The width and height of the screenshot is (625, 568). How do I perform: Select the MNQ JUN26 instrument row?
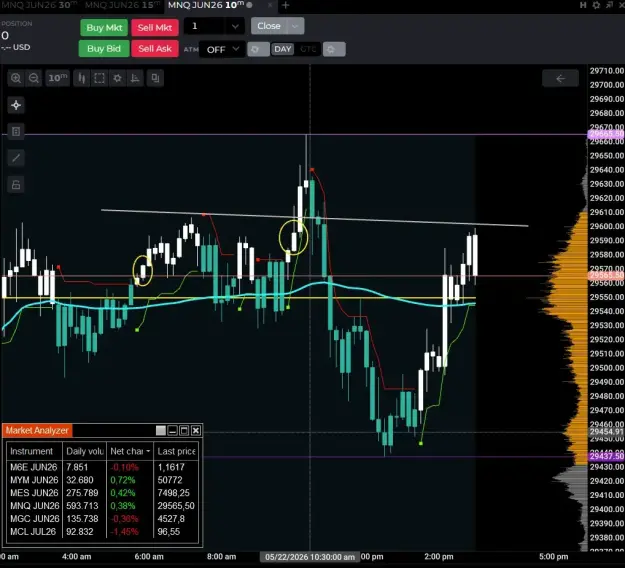(x=102, y=506)
